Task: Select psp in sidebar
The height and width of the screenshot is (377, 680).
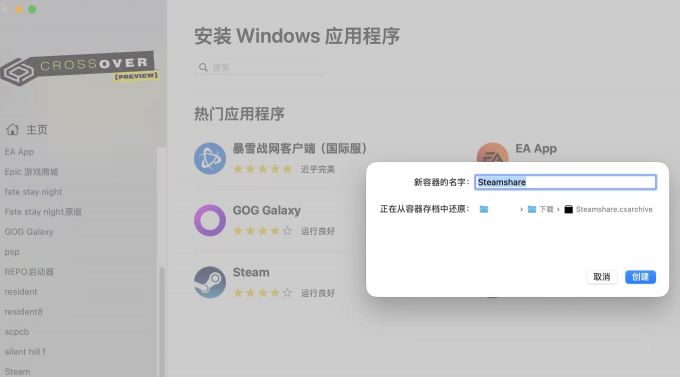Action: point(12,252)
